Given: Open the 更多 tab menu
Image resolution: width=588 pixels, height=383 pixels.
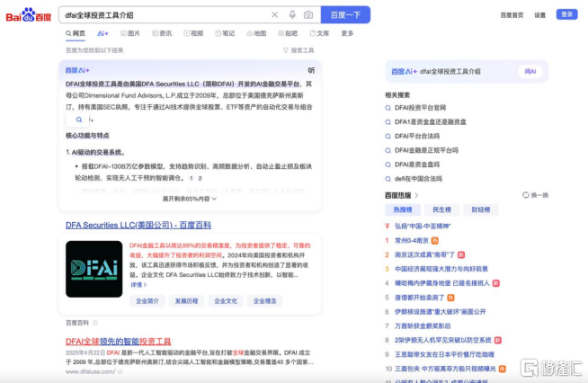Looking at the screenshot, I should [x=347, y=33].
